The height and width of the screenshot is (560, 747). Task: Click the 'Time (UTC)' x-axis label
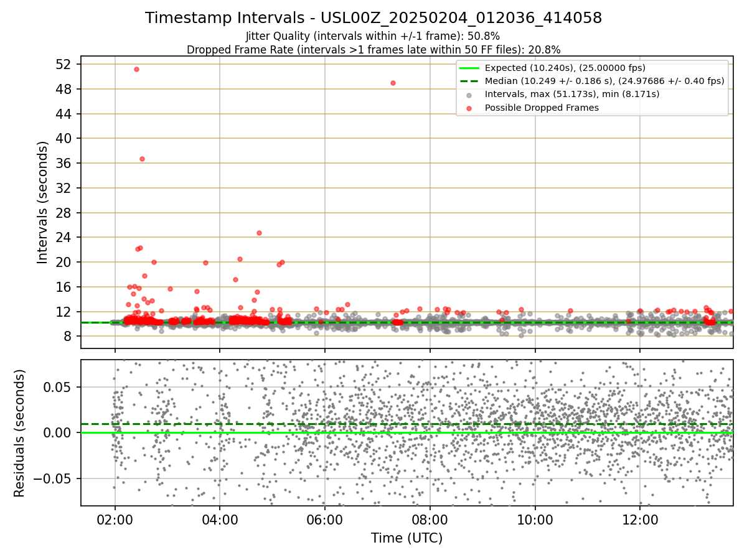click(406, 538)
